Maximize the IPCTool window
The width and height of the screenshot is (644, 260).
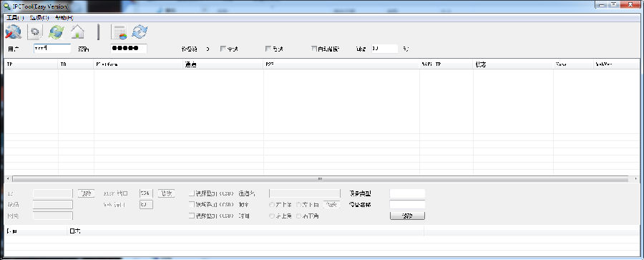tap(615, 4)
